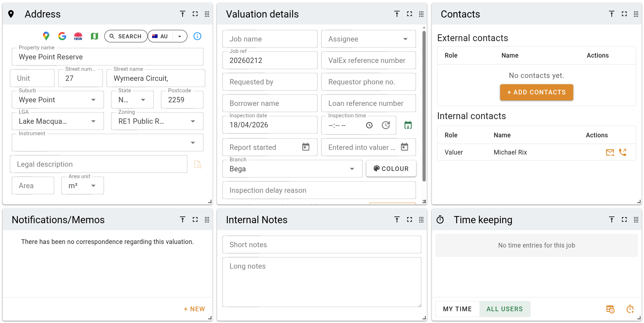Image resolution: width=644 pixels, height=323 pixels.
Task: Expand Notifications/Memos panel to fullscreen
Action: click(x=195, y=220)
